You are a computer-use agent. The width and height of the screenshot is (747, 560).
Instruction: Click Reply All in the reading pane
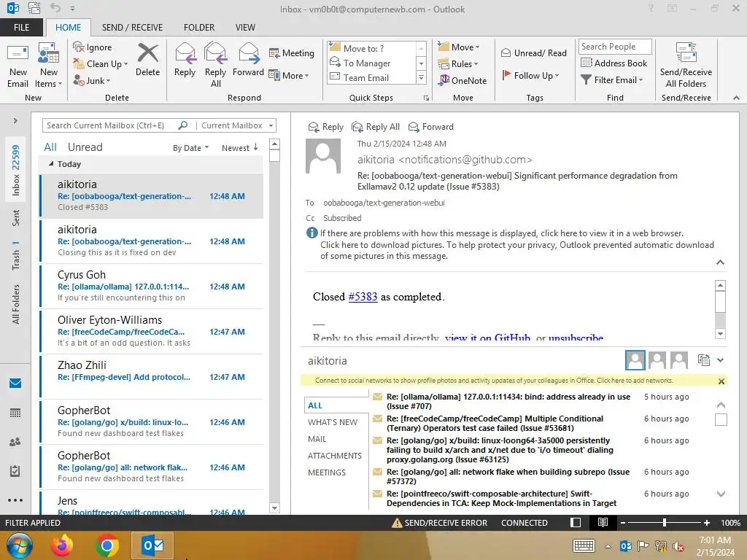(376, 127)
